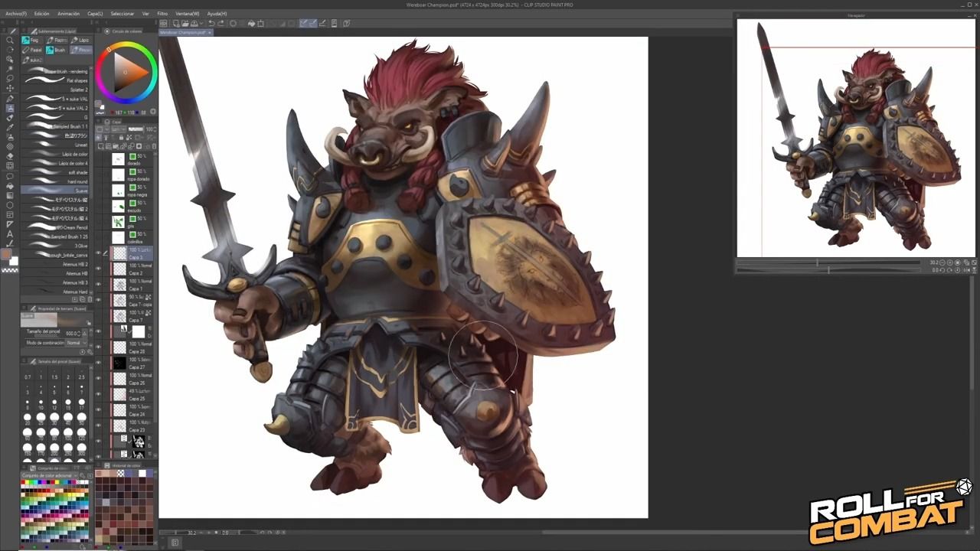Click the Navigator zoom slider
Viewport: 980px width, 551px height.
pos(830,262)
